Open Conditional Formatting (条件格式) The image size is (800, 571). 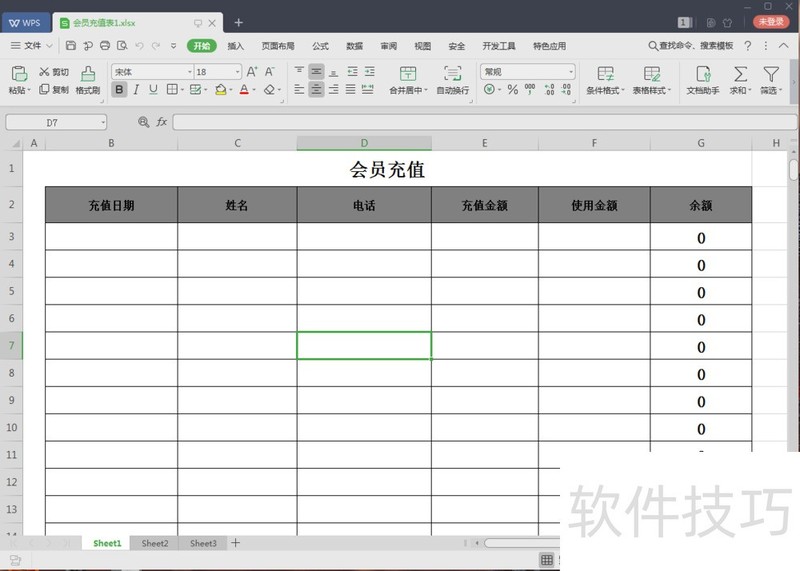click(605, 74)
